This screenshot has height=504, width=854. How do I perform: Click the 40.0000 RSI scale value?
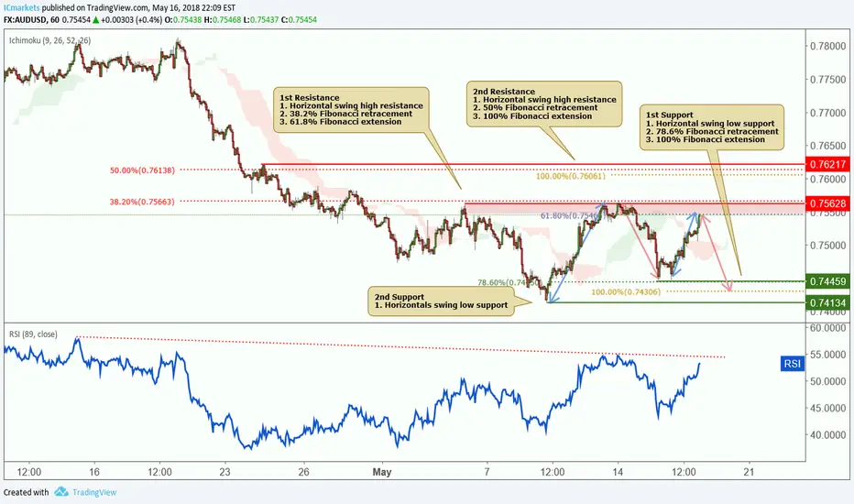[x=827, y=434]
